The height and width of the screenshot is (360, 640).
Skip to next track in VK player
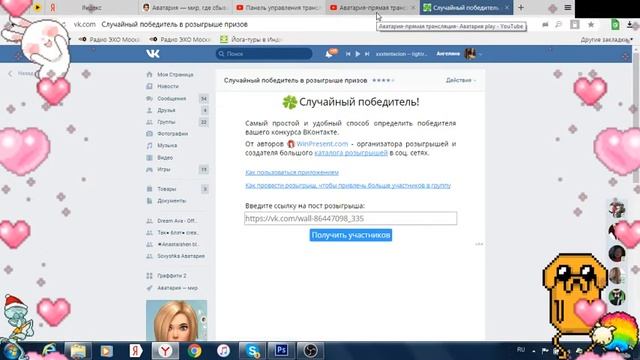367,54
